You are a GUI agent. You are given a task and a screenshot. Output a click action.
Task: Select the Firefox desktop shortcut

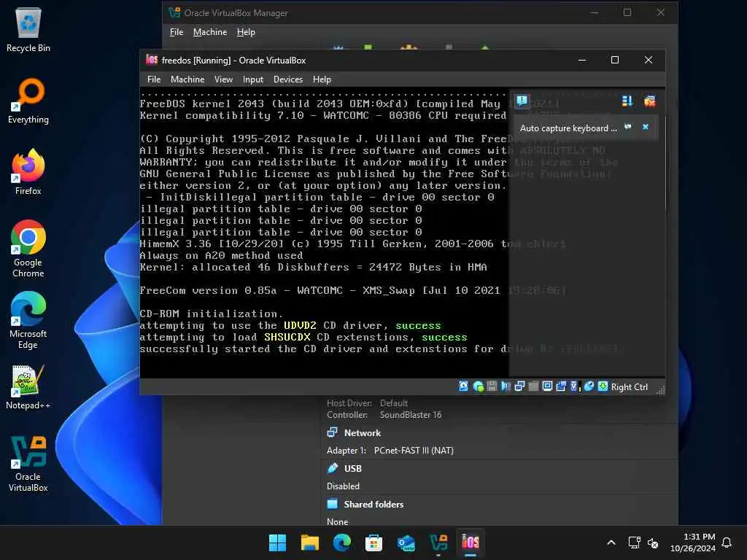(28, 172)
